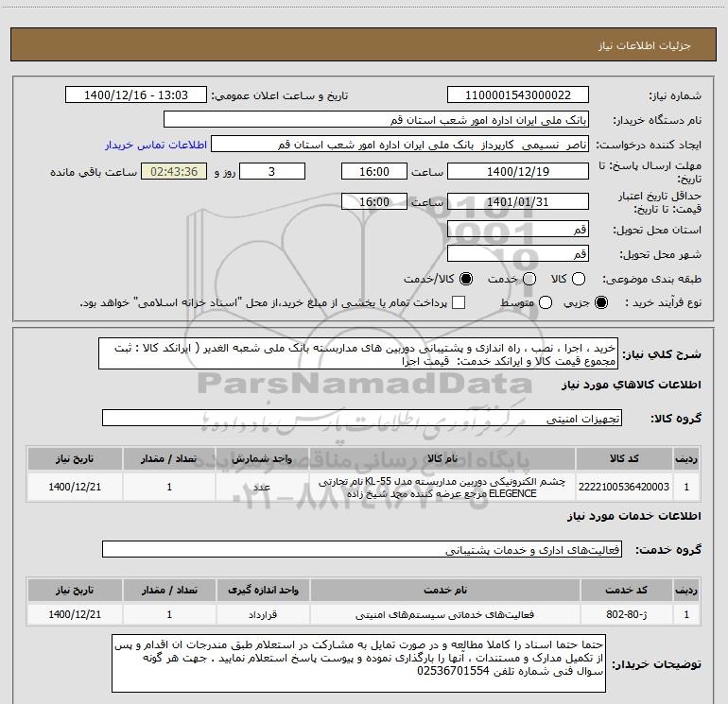Select the goods name cell with KL-55
Viewport: 728px width, 704px height.
tap(442, 487)
